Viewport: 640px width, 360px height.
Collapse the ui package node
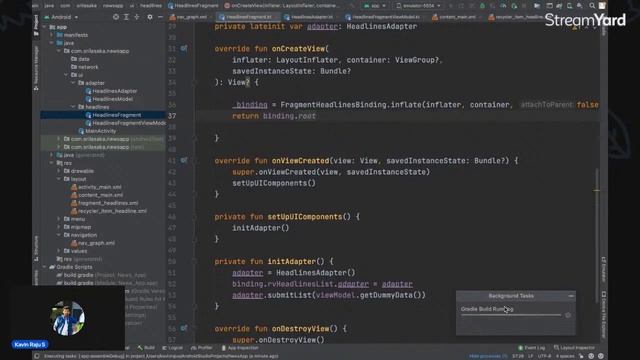tap(67, 75)
